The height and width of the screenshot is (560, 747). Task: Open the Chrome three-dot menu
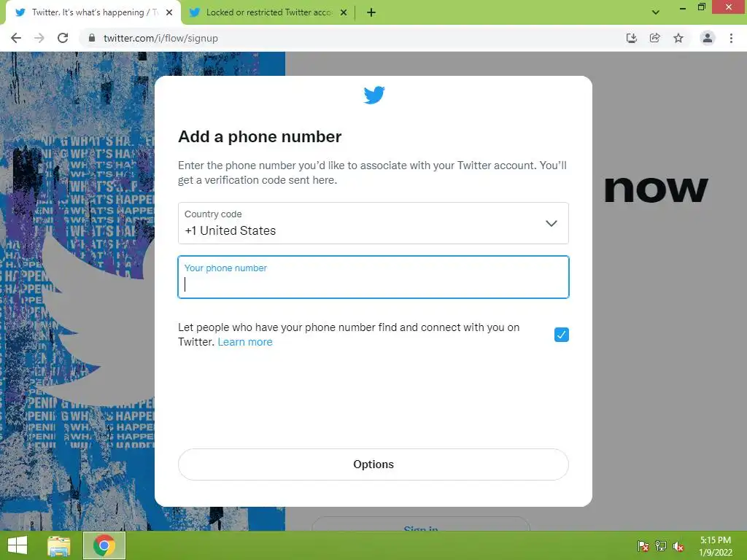pyautogui.click(x=731, y=38)
